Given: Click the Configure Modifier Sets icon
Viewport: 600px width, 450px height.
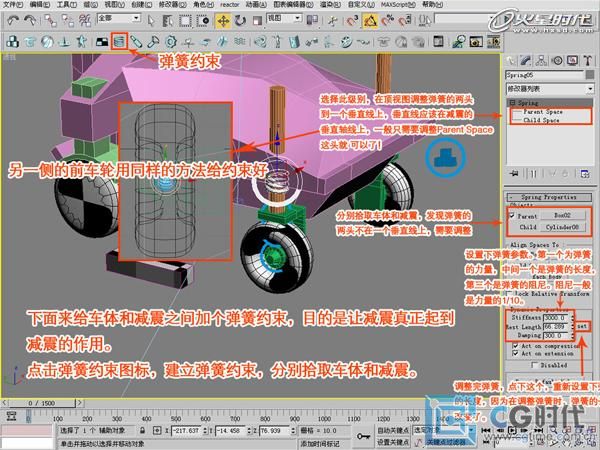Looking at the screenshot, I should 585,174.
